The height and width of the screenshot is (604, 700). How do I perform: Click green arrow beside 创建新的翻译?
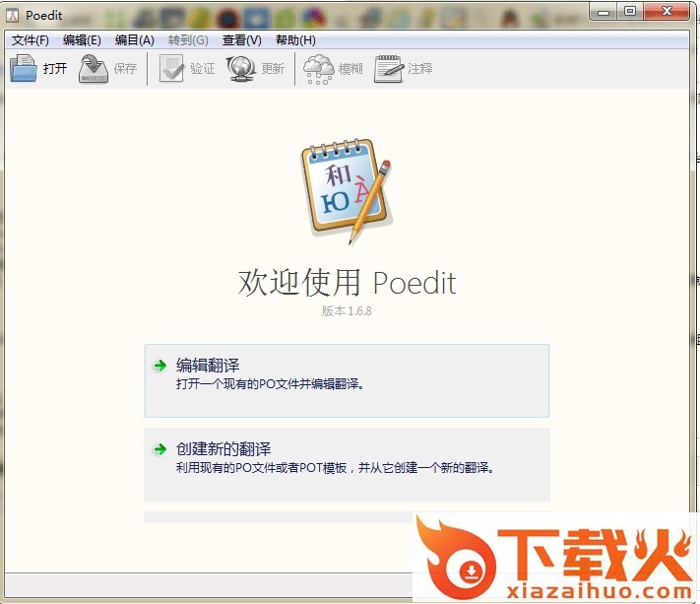coord(160,449)
